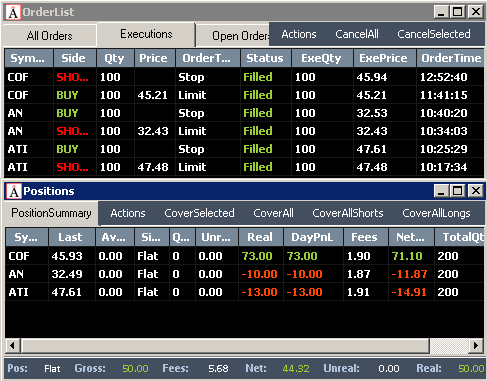Select the AN order at 10:34:03
The image size is (487, 381).
tap(244, 131)
